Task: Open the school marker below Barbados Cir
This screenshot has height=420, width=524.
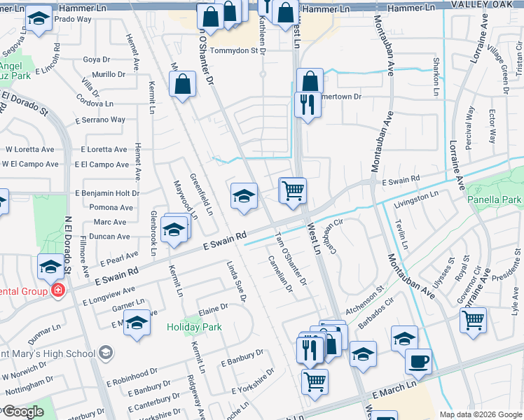Action: click(x=364, y=355)
